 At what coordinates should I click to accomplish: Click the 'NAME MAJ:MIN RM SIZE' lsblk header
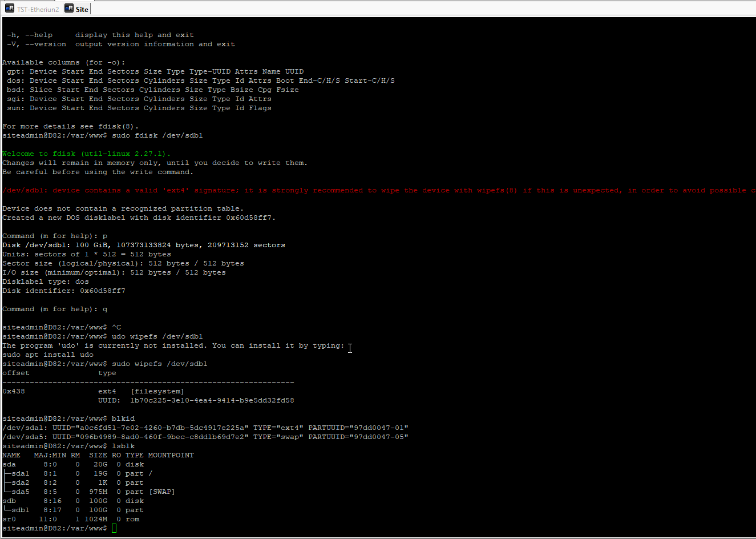click(98, 455)
